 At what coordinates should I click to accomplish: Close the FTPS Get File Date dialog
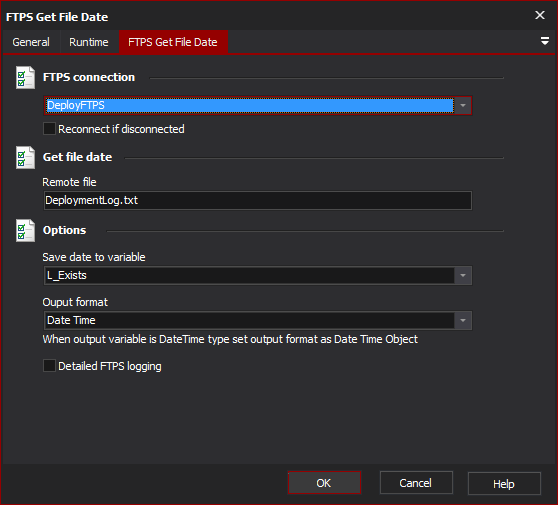[540, 15]
